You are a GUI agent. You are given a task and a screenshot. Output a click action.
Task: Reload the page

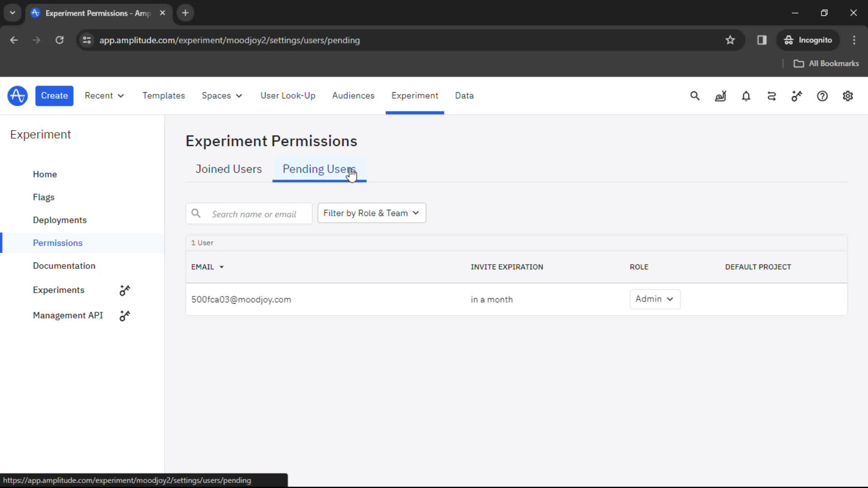click(59, 40)
